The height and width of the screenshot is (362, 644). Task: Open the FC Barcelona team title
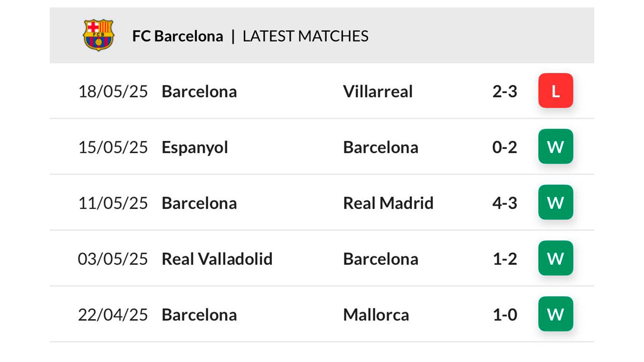(177, 36)
